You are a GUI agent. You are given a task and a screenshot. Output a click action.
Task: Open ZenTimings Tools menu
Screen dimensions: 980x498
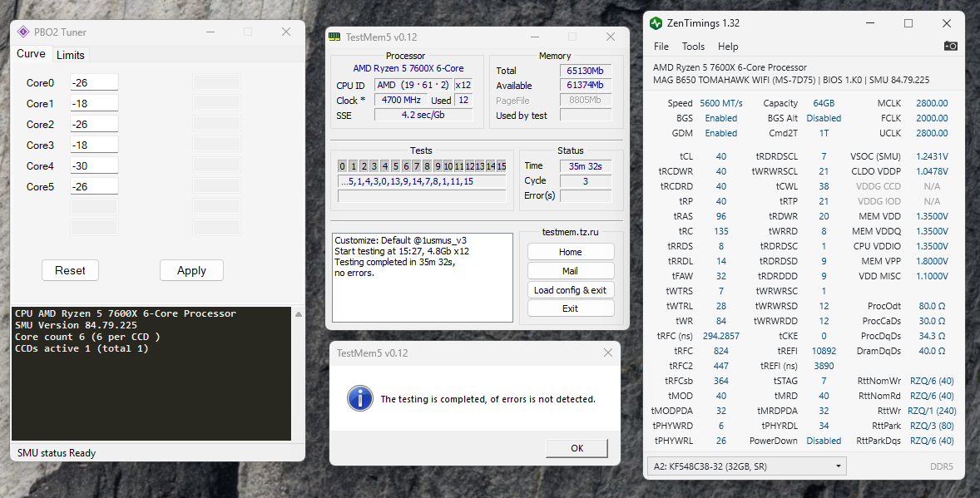693,47
